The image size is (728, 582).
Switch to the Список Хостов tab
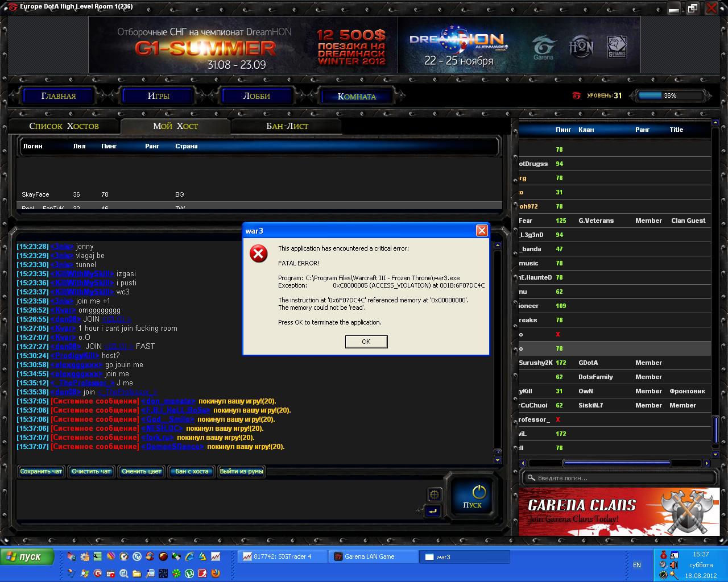[x=64, y=126]
